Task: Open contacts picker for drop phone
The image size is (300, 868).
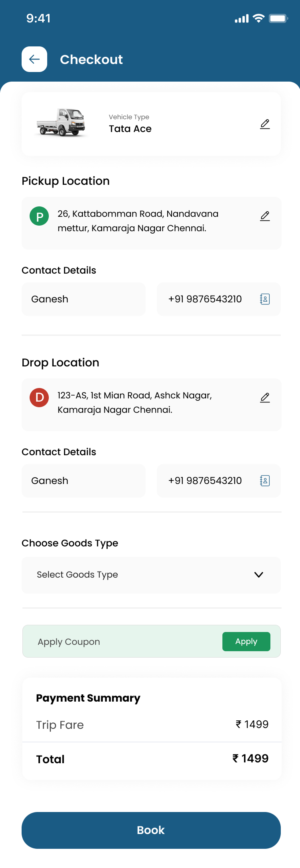Action: click(265, 481)
